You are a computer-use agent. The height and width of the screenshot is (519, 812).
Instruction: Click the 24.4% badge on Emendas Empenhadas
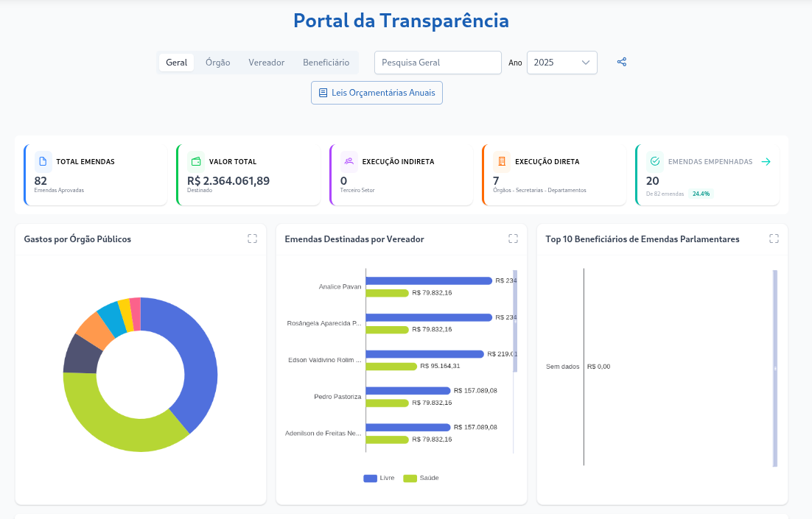pos(701,194)
